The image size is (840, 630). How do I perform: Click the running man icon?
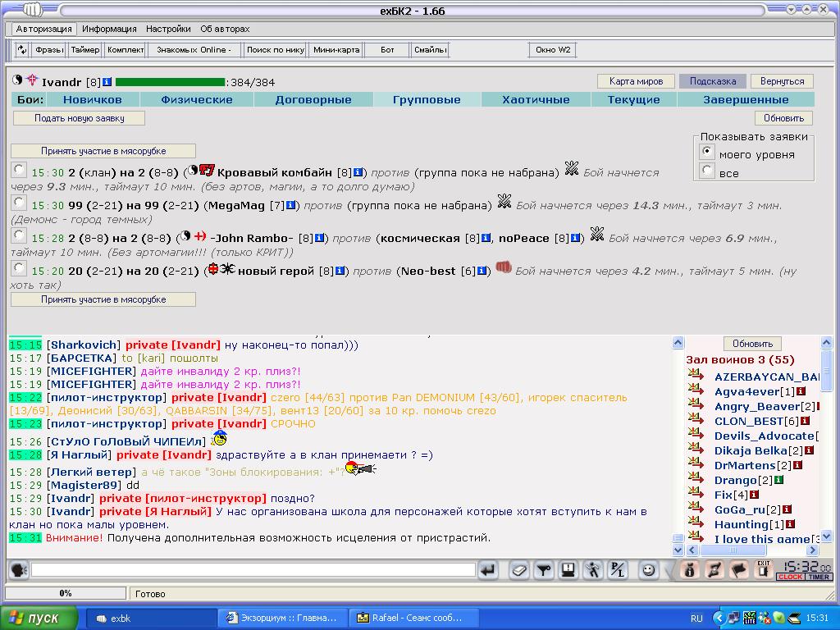pos(593,570)
